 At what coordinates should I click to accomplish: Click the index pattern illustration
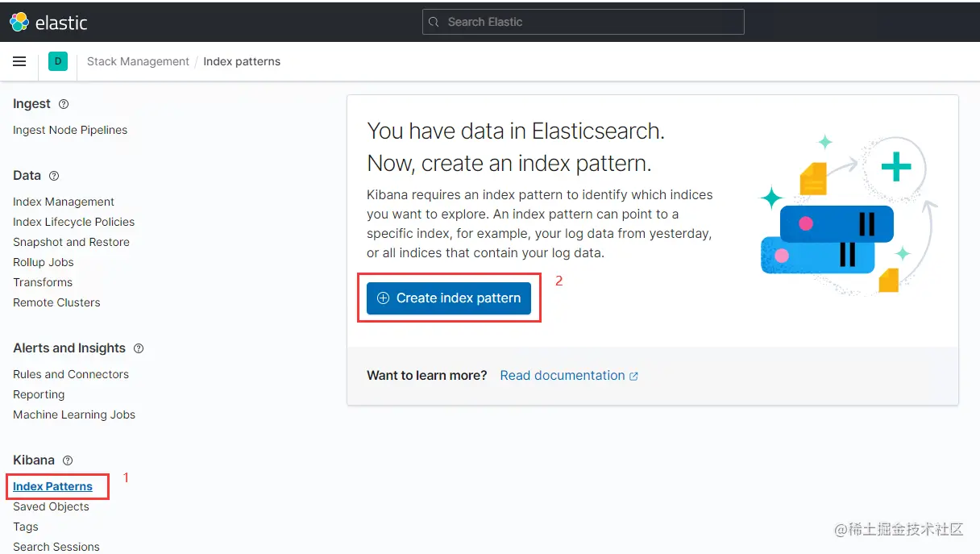point(849,215)
